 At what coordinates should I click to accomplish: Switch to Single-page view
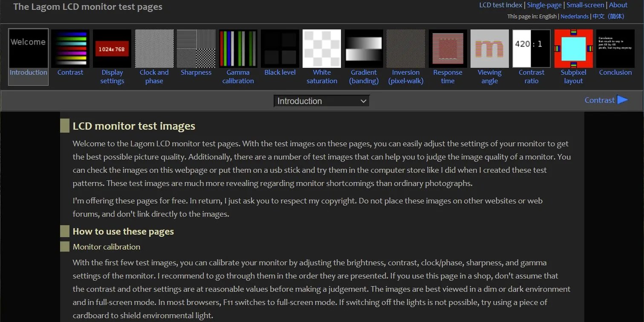coord(544,5)
